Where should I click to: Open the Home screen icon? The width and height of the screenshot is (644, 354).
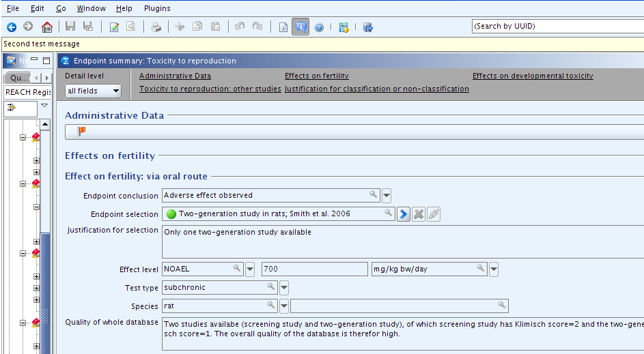coord(47,27)
